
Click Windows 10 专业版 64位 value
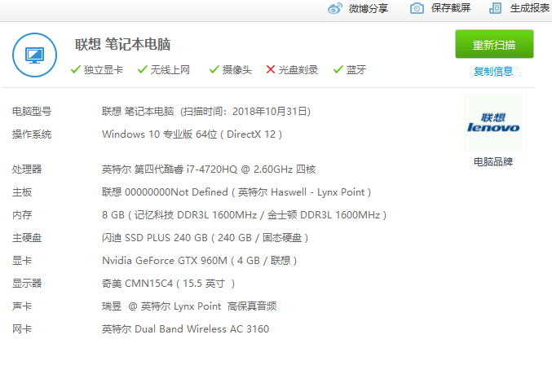pyautogui.click(x=160, y=134)
